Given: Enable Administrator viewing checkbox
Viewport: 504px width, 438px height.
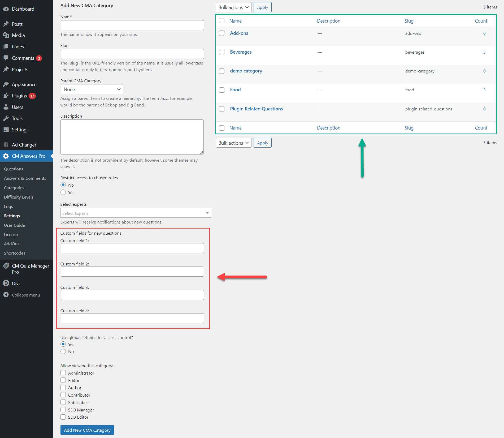Looking at the screenshot, I should 63,373.
